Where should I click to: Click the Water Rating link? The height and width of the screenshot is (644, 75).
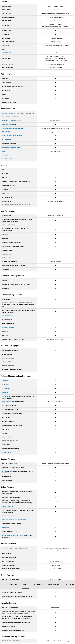[x=6, y=53]
